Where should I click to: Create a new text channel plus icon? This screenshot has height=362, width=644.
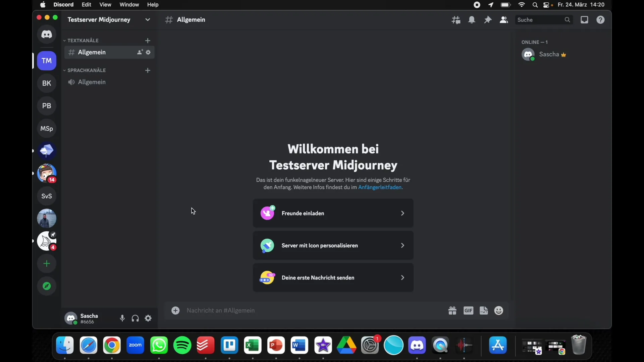pos(148,41)
